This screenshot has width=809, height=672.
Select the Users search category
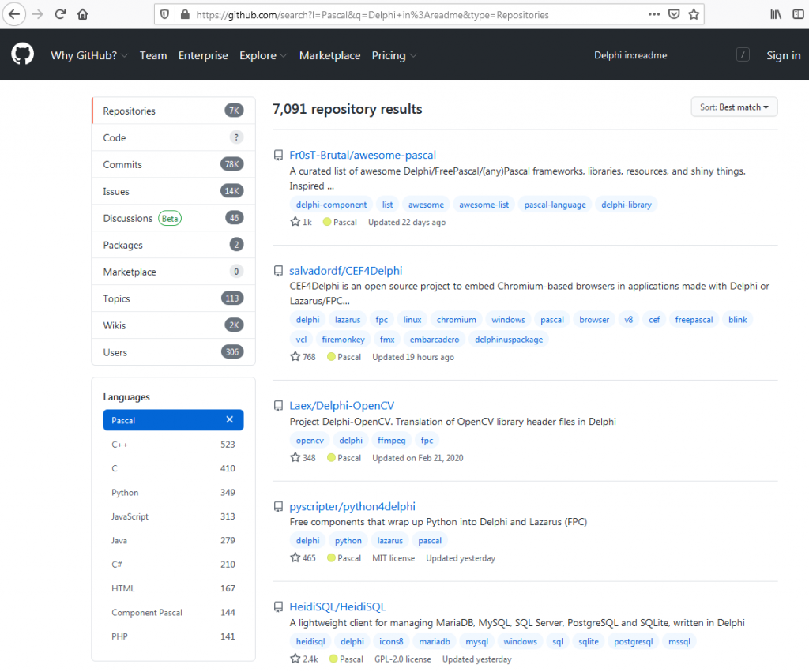[x=173, y=352]
